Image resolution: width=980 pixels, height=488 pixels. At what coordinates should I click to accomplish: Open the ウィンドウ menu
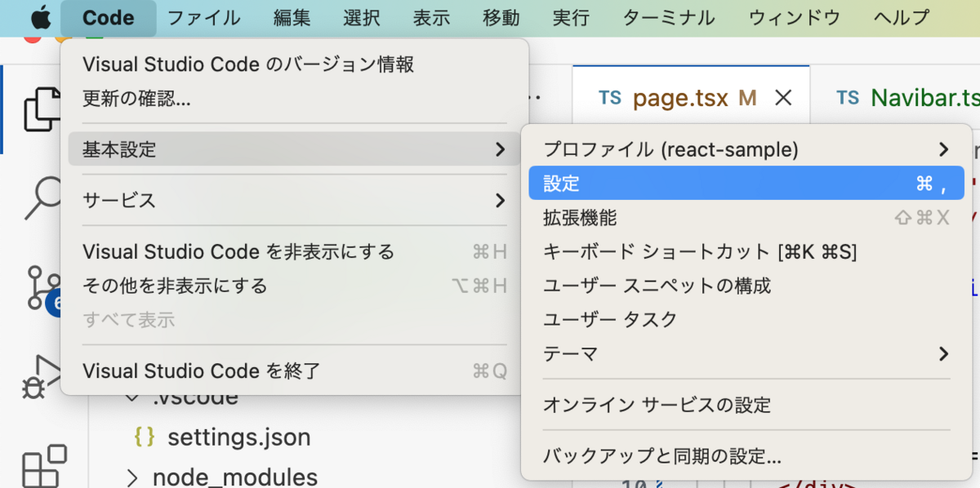tap(794, 17)
